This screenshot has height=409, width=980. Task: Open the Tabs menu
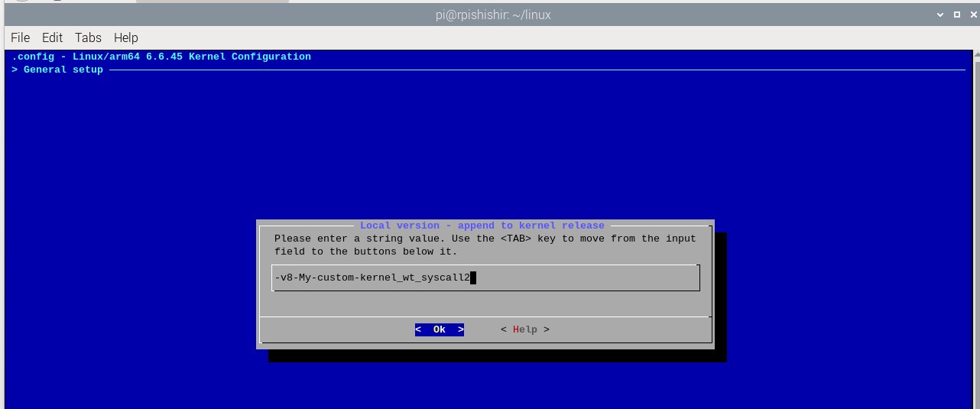(88, 37)
